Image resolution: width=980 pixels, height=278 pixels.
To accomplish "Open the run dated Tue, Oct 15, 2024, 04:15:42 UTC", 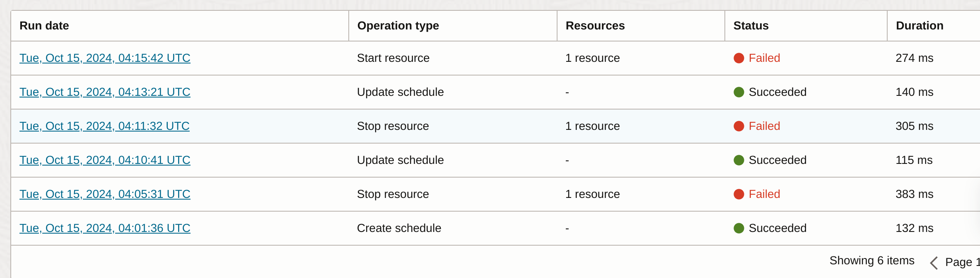I will tap(105, 58).
